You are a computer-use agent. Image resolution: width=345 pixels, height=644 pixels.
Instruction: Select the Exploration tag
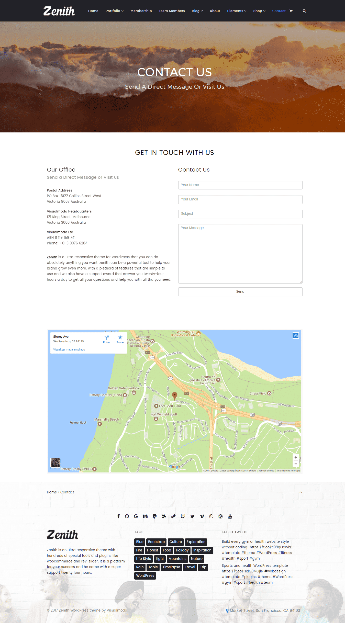coord(196,542)
